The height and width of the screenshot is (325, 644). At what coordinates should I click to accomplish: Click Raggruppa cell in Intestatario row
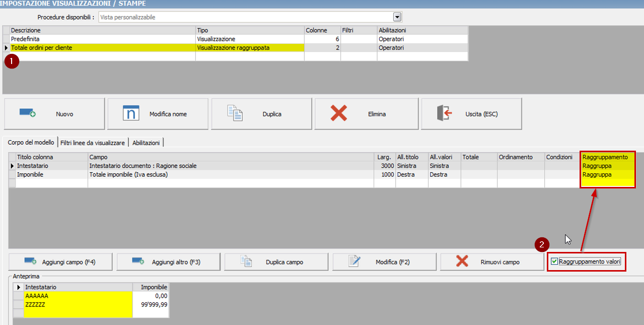607,166
